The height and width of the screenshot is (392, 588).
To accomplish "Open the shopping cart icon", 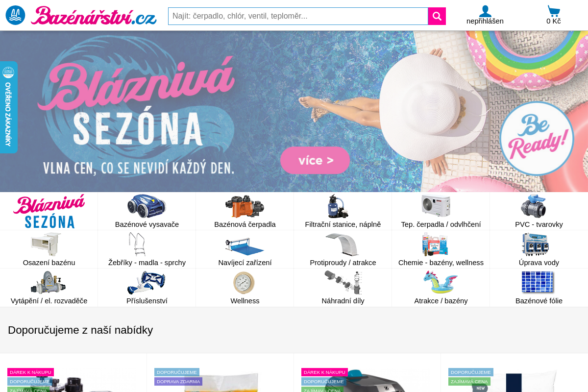I will [x=554, y=11].
